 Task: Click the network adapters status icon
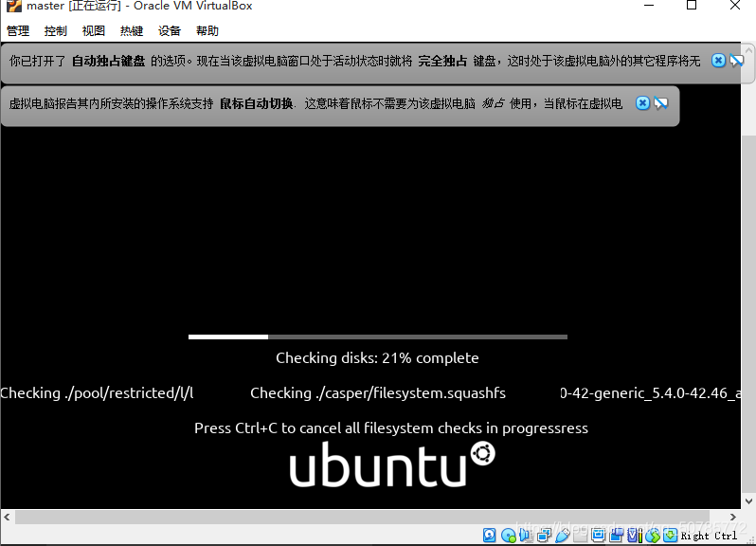tap(544, 535)
